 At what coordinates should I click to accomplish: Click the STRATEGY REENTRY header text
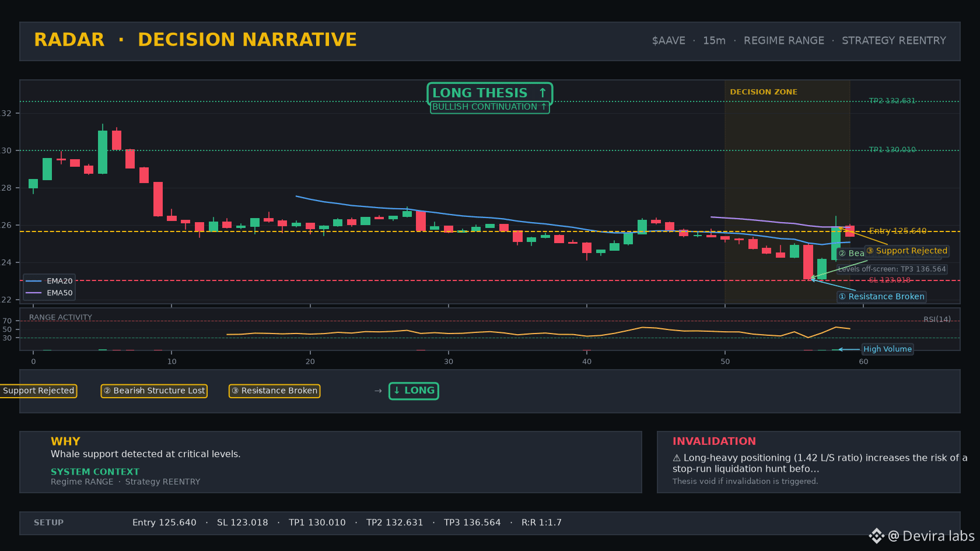[894, 41]
